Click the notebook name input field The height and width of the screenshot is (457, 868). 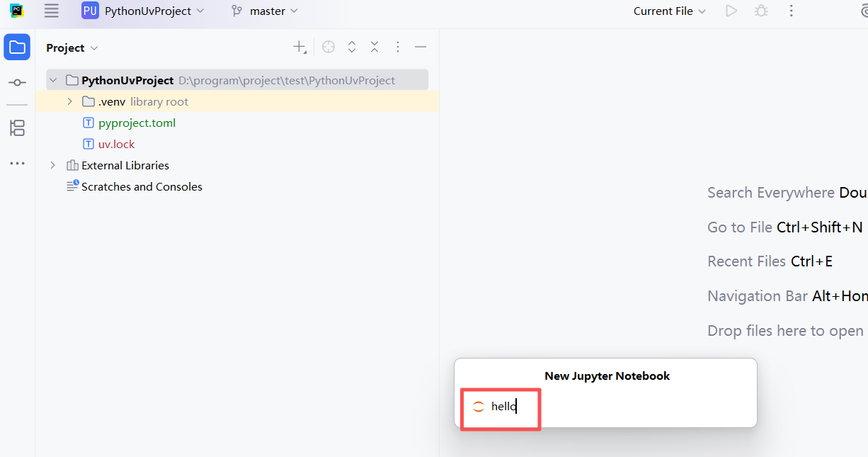click(x=606, y=406)
